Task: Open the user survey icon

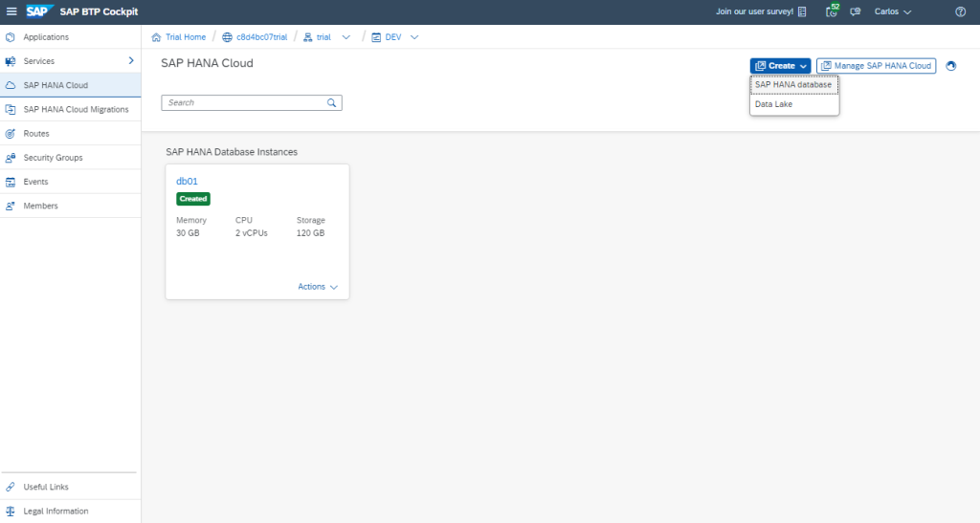Action: (803, 11)
